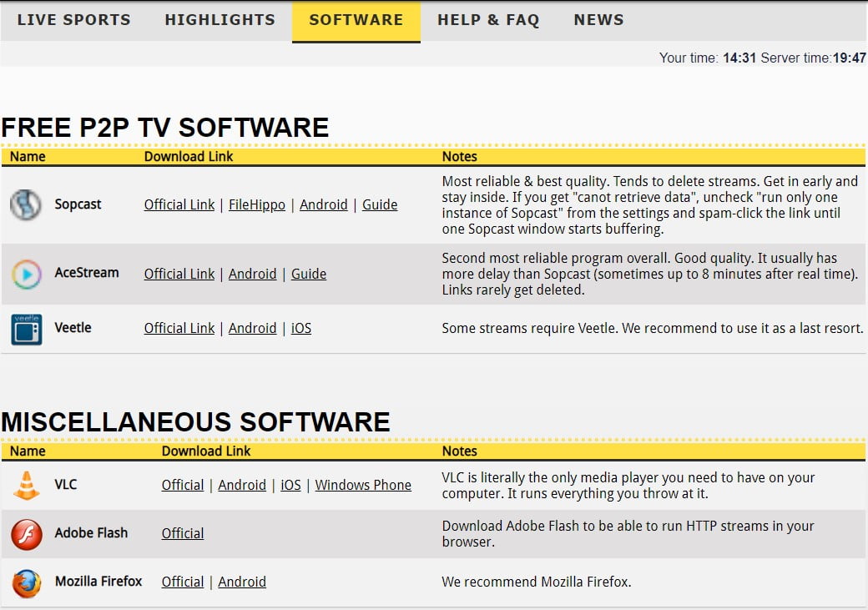Click the AceStream play logo icon
Screen dimensions: 868x610
tap(26, 274)
